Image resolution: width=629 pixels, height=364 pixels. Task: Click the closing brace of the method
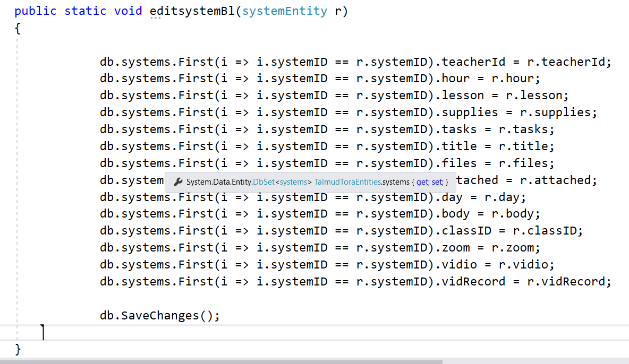point(18,349)
